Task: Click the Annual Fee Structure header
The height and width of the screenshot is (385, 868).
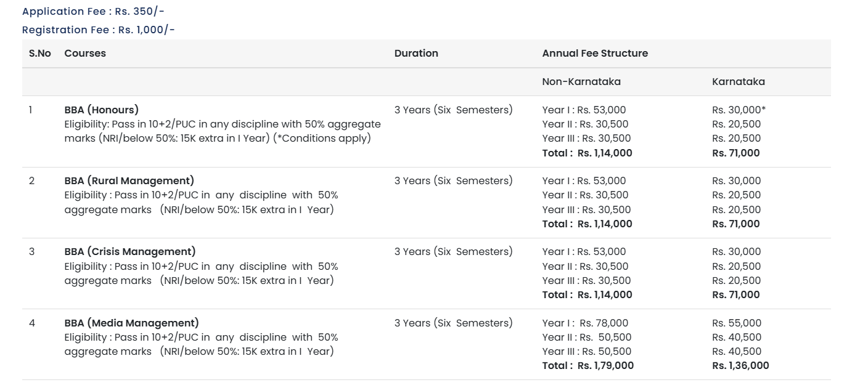Action: [595, 54]
